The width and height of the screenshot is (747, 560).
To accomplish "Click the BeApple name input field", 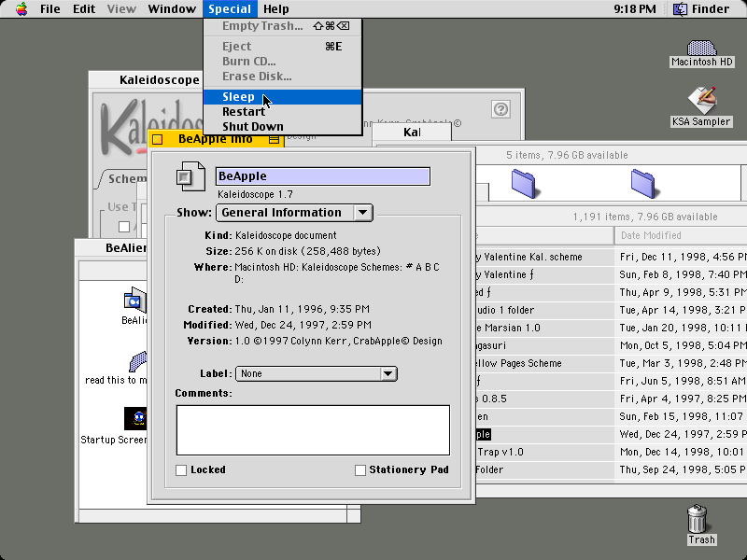I will click(323, 176).
